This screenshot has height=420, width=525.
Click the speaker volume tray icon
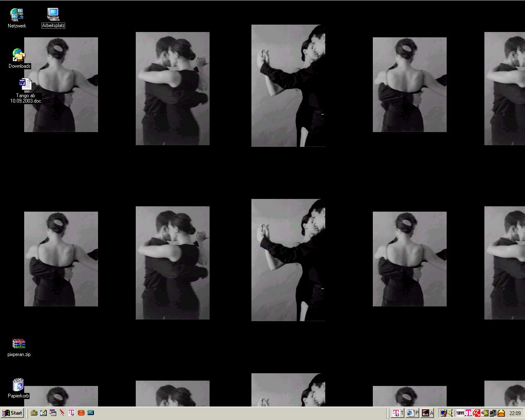click(451, 413)
